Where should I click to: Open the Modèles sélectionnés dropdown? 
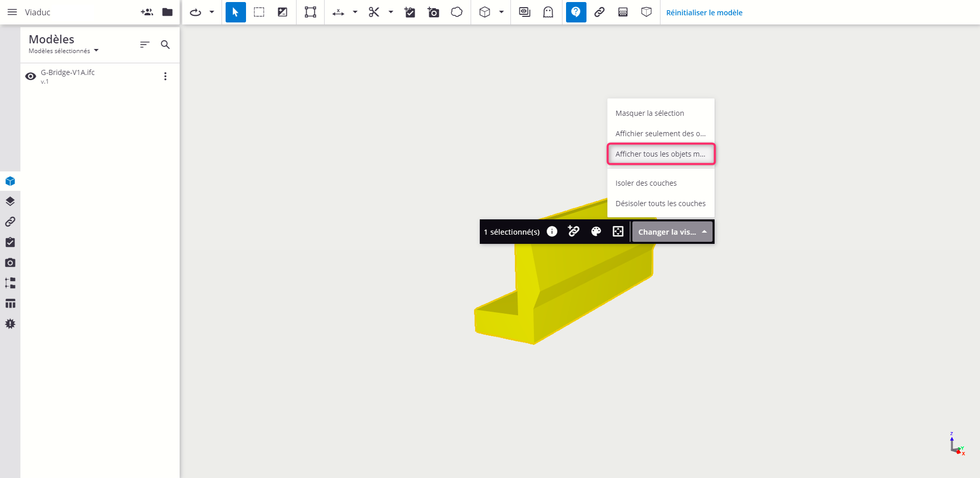coord(63,51)
